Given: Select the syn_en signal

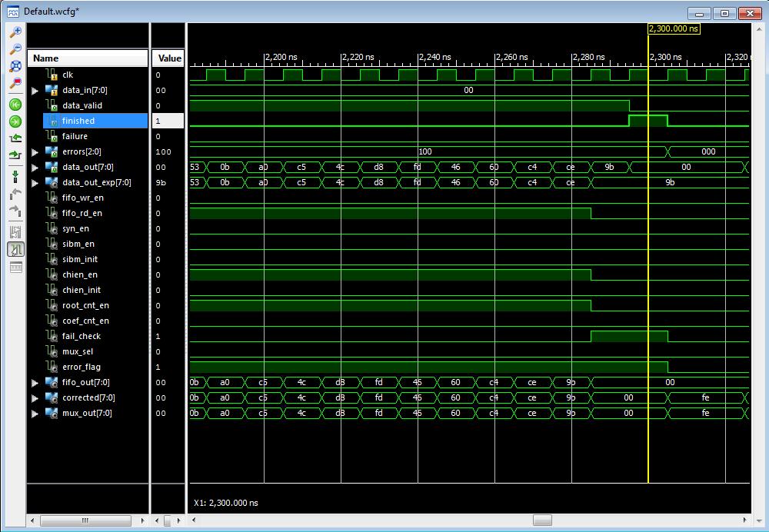Looking at the screenshot, I should pos(75,228).
